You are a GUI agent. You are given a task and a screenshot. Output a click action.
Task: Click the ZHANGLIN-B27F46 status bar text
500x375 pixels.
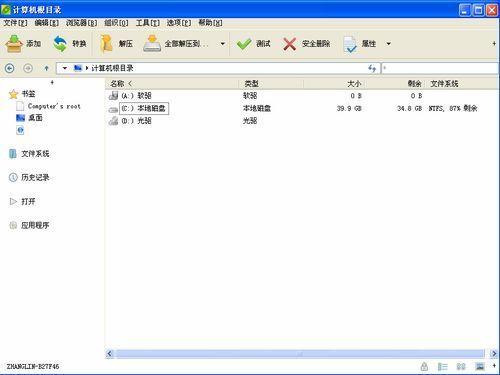pyautogui.click(x=33, y=367)
